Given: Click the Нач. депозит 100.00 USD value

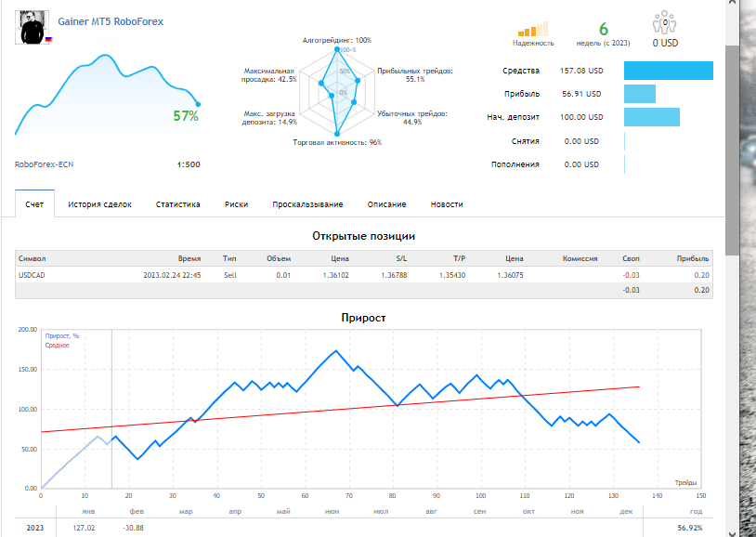Looking at the screenshot, I should pos(581,117).
